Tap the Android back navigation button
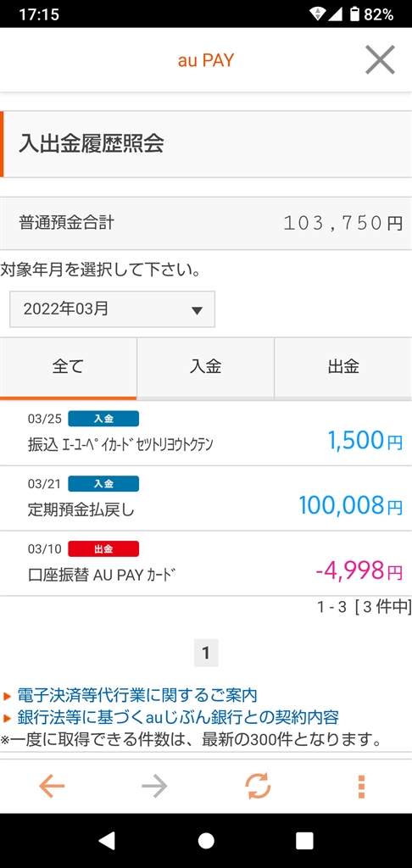Viewport: 412px width, 868px height. [107, 840]
